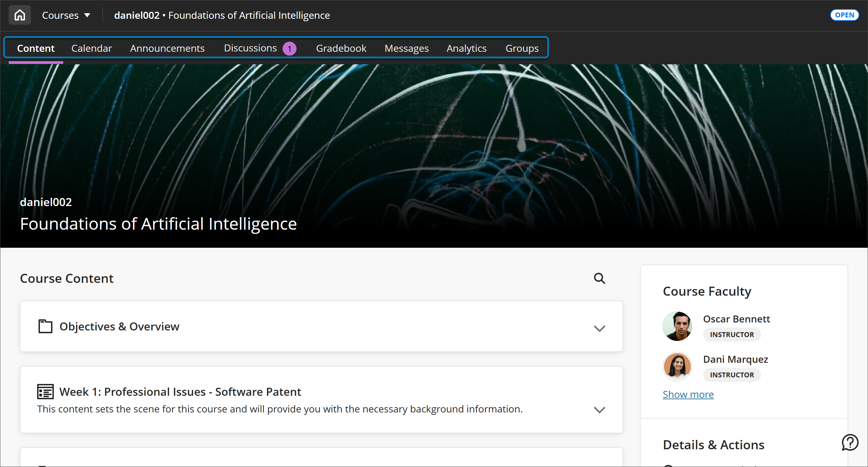Open the help question mark icon
868x467 pixels.
click(x=850, y=442)
